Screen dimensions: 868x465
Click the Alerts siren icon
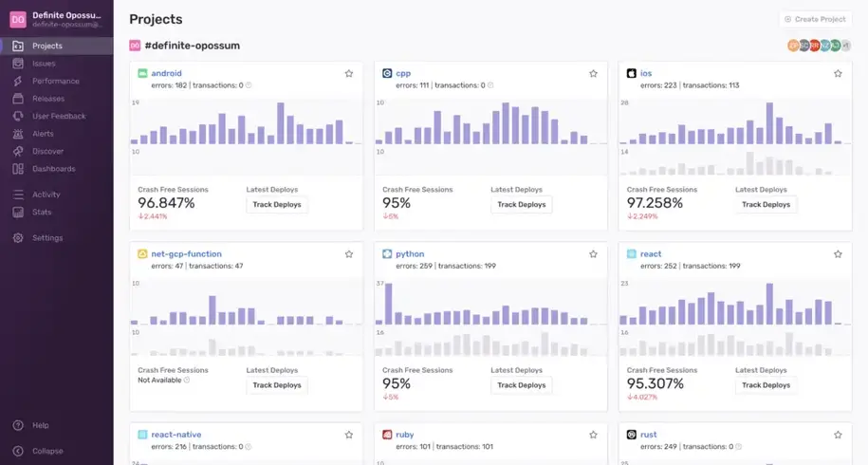[x=18, y=134]
